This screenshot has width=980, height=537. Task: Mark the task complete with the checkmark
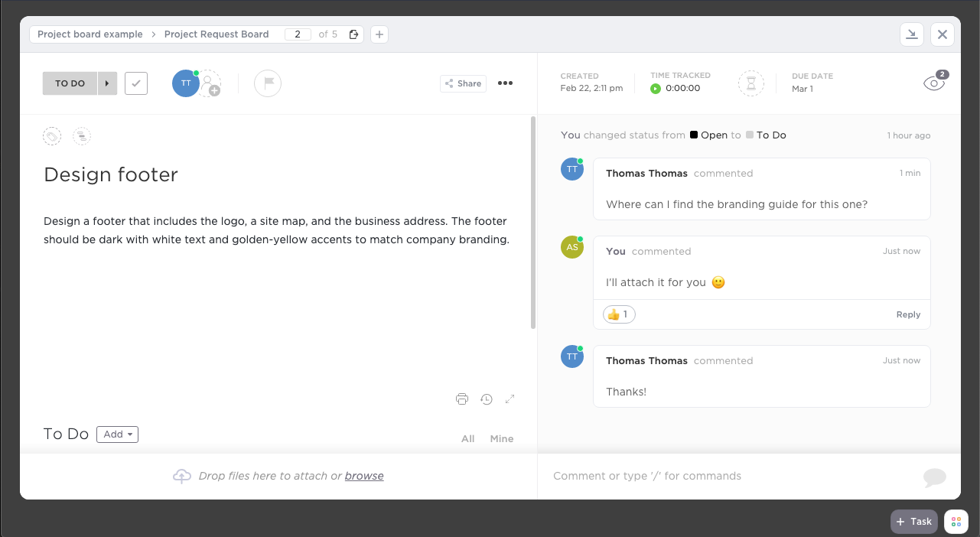tap(135, 83)
